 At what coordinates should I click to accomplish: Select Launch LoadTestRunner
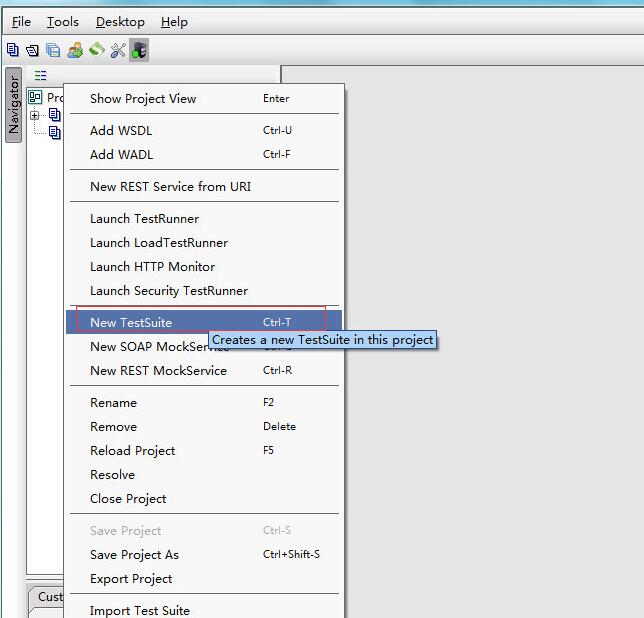point(204,243)
